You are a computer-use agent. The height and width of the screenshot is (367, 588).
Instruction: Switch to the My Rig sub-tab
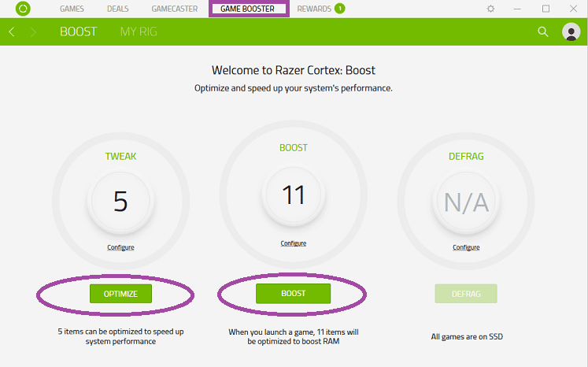click(139, 32)
